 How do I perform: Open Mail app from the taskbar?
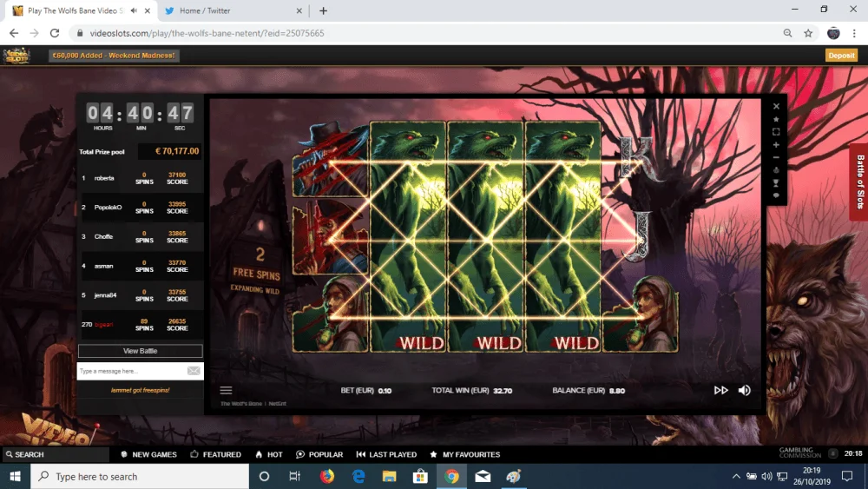483,476
